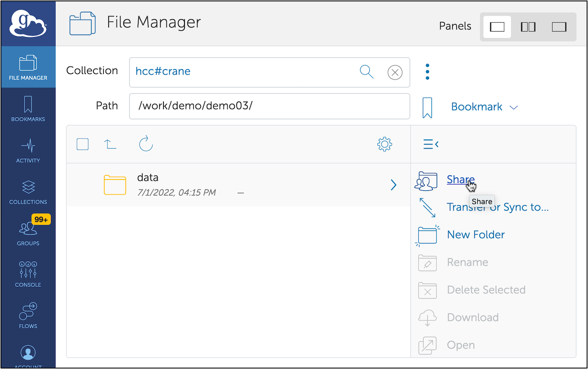This screenshot has height=369, width=588.
Task: Click the Download cloud icon
Action: pos(428,318)
